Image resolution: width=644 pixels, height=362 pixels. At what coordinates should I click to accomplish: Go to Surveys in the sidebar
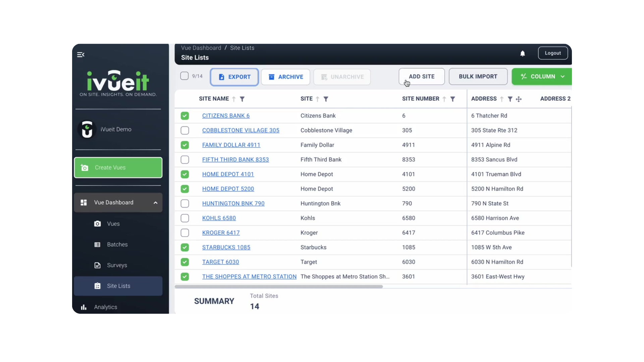click(x=117, y=265)
